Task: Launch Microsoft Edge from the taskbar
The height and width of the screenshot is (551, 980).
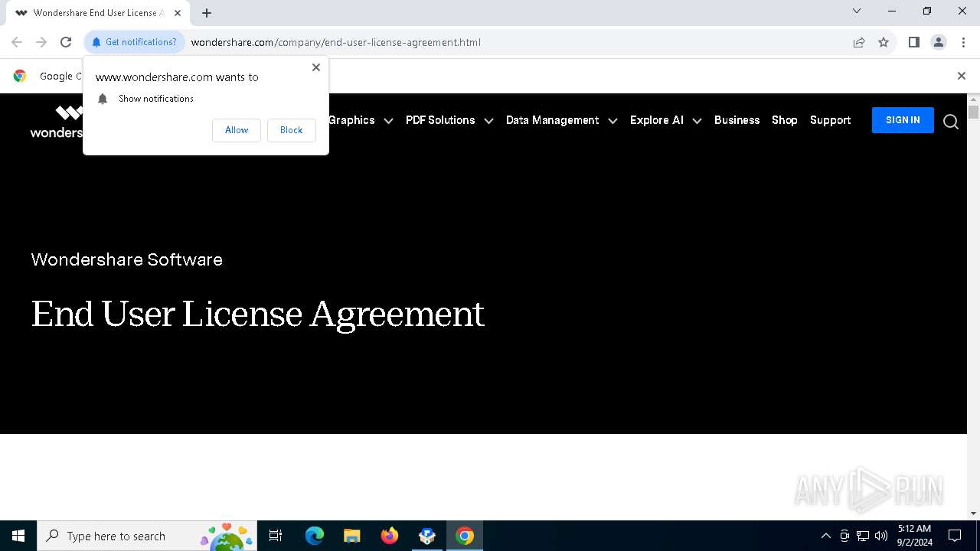Action: point(315,536)
